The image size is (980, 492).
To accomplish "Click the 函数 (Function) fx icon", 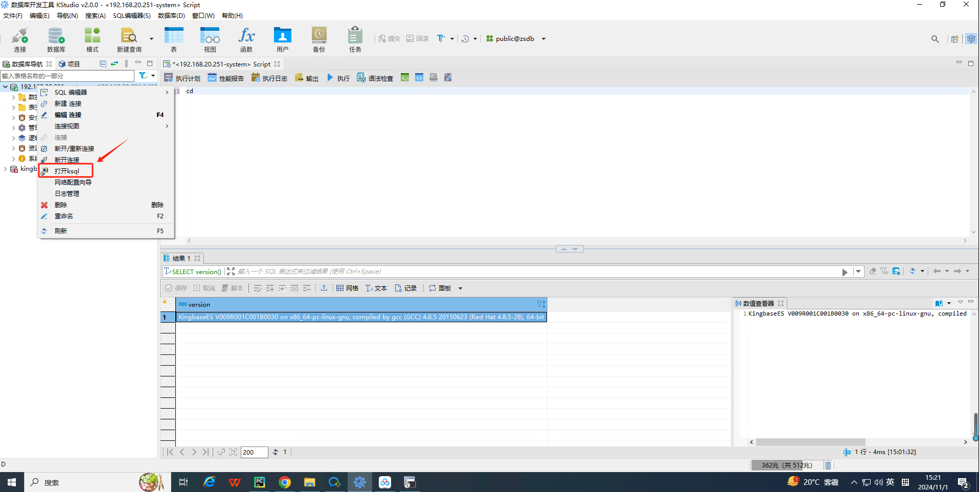I will click(246, 39).
